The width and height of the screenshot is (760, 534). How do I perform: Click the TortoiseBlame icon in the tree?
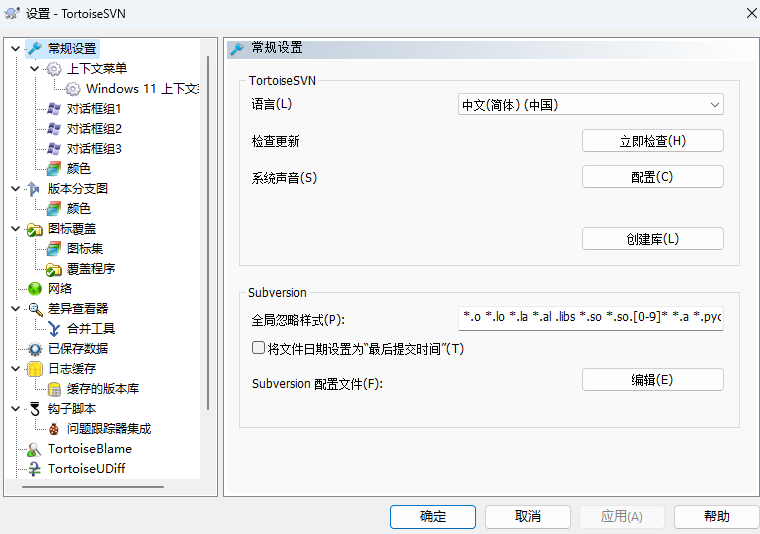[x=34, y=449]
